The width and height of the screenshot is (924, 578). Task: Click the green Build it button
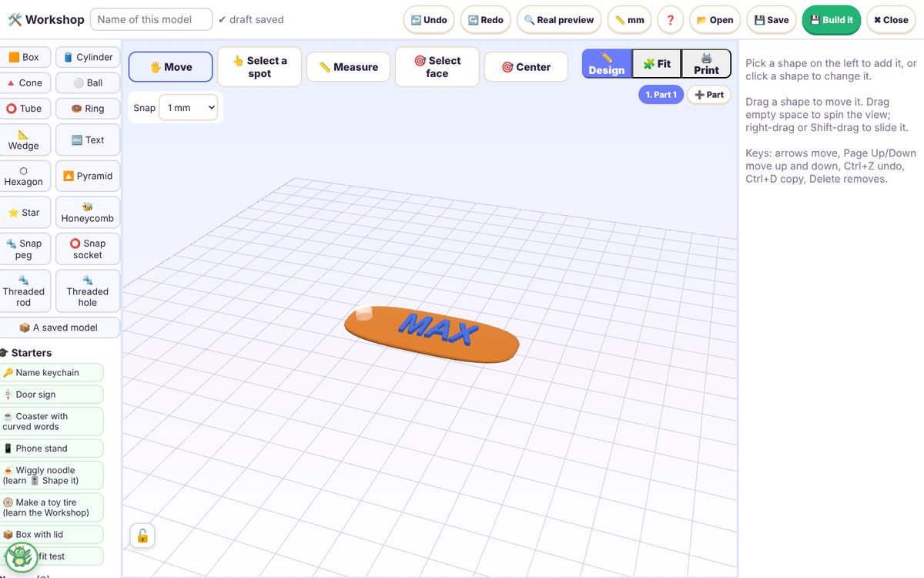tap(832, 20)
